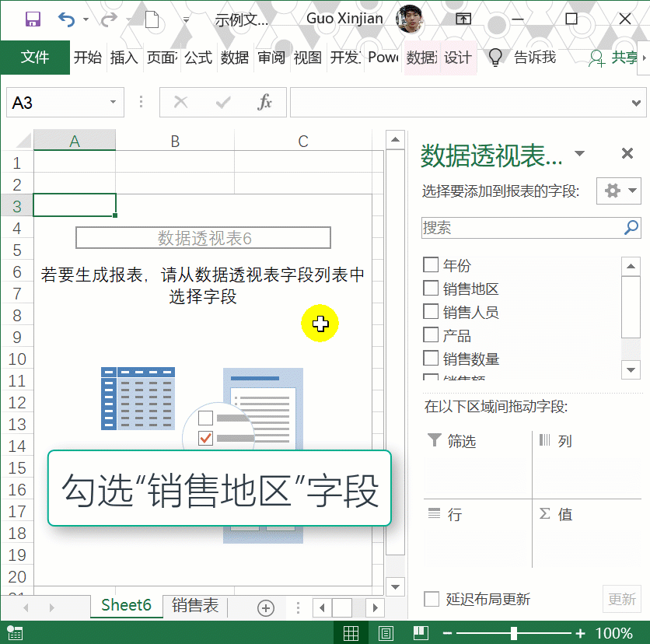Click the add new sheet plus icon
Viewport: 650px width, 644px height.
(x=266, y=608)
